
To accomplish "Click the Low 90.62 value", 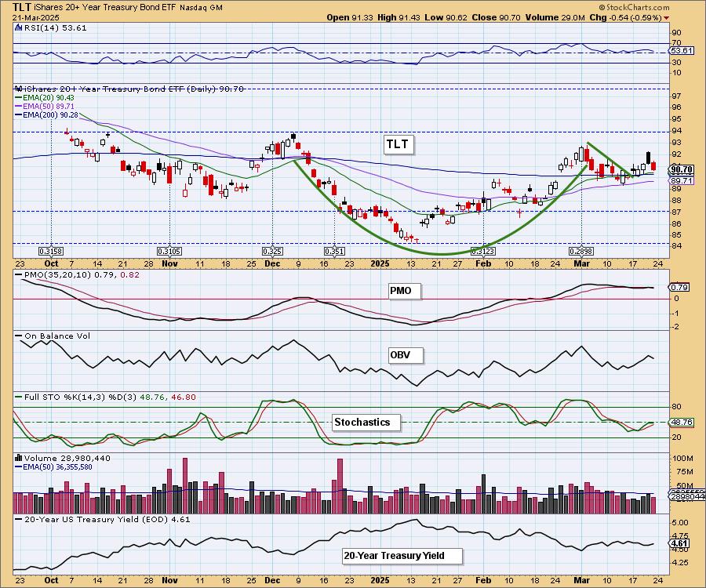I will [x=446, y=17].
